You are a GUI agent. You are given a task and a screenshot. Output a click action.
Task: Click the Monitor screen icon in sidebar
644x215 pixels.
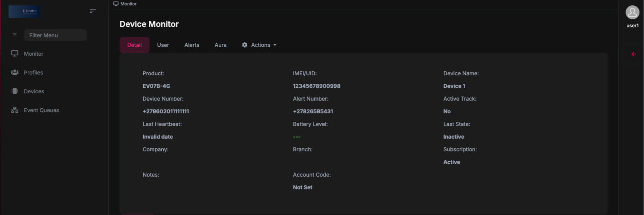point(15,54)
